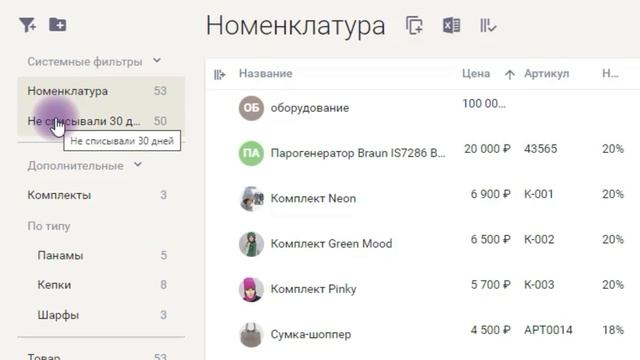Export list with the Excel icon
This screenshot has height=360, width=640.
[451, 25]
